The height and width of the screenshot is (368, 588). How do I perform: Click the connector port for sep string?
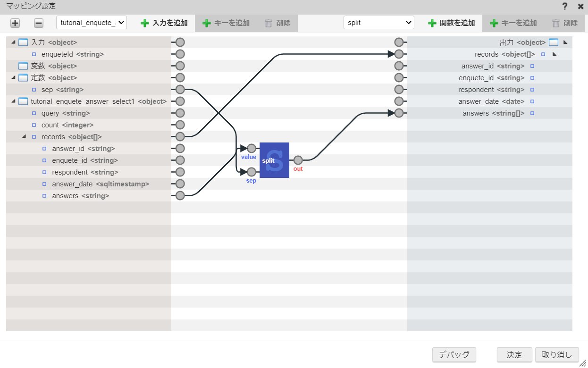coord(180,90)
